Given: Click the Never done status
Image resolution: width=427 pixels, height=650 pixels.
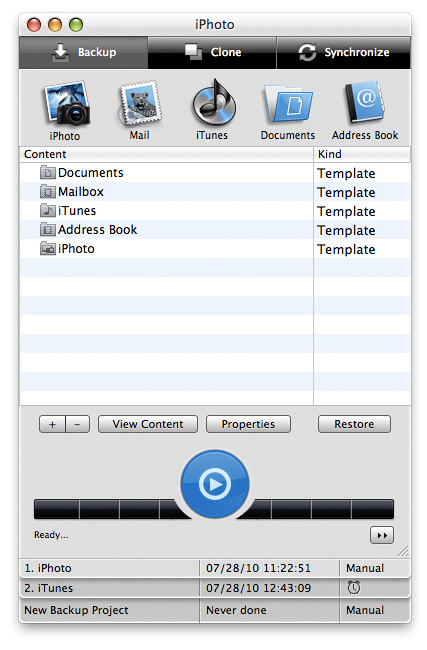Looking at the screenshot, I should pos(236,610).
